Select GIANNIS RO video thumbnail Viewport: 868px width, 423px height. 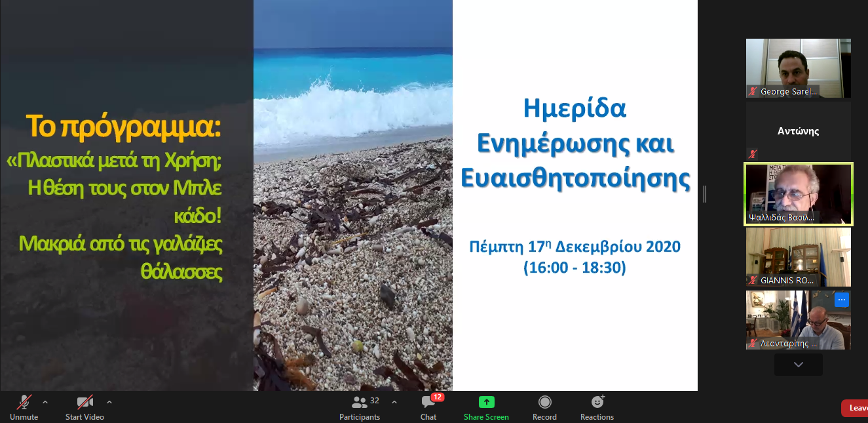798,256
